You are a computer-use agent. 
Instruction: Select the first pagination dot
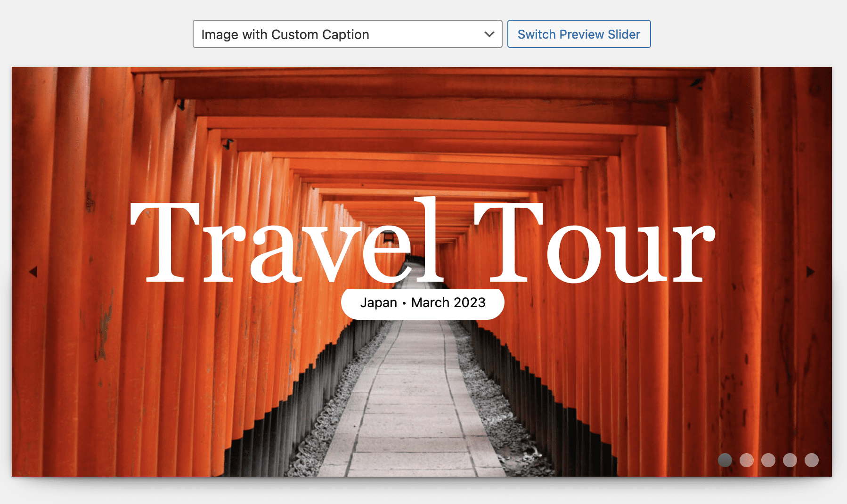click(x=725, y=460)
